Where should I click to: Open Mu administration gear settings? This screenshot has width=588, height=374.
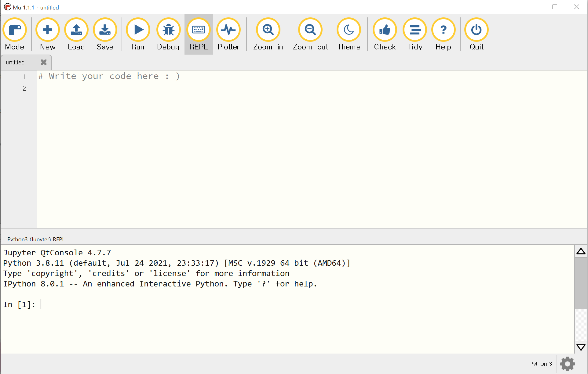568,364
